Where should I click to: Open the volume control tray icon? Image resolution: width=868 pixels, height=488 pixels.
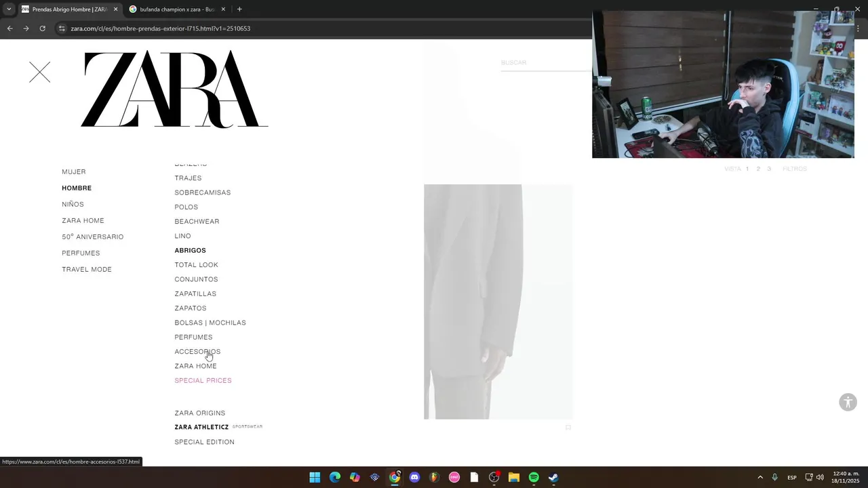(x=820, y=477)
